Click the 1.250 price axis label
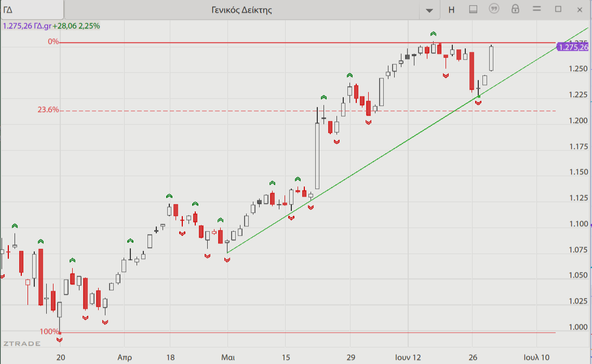Viewport: 592px width, 364px height. pos(578,69)
